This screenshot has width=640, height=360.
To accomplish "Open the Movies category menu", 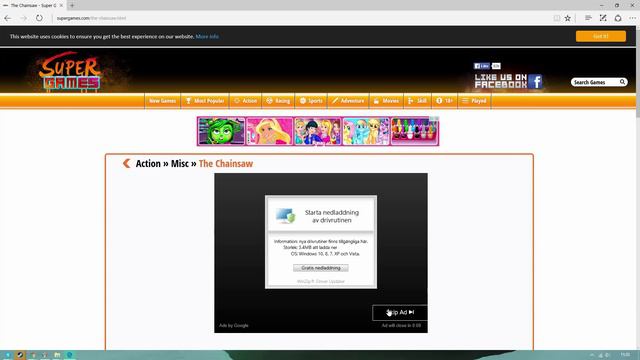I will [x=386, y=101].
